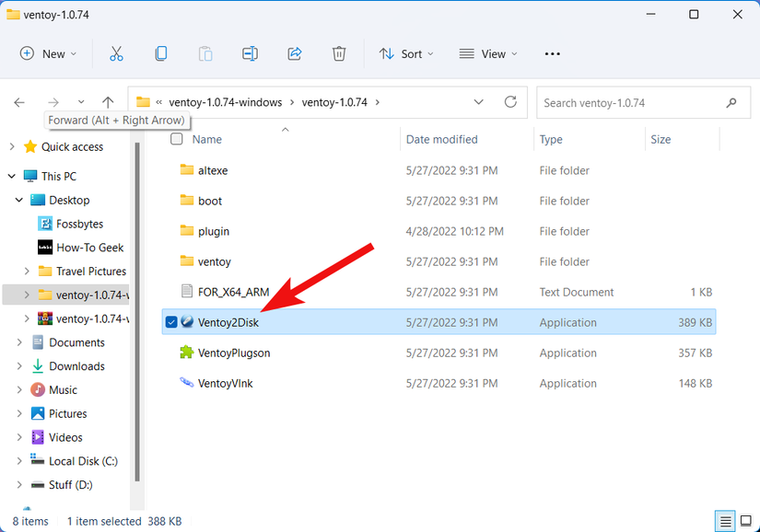Collapse the Desktop tree node
Screen dimensions: 760x532
pos(19,200)
